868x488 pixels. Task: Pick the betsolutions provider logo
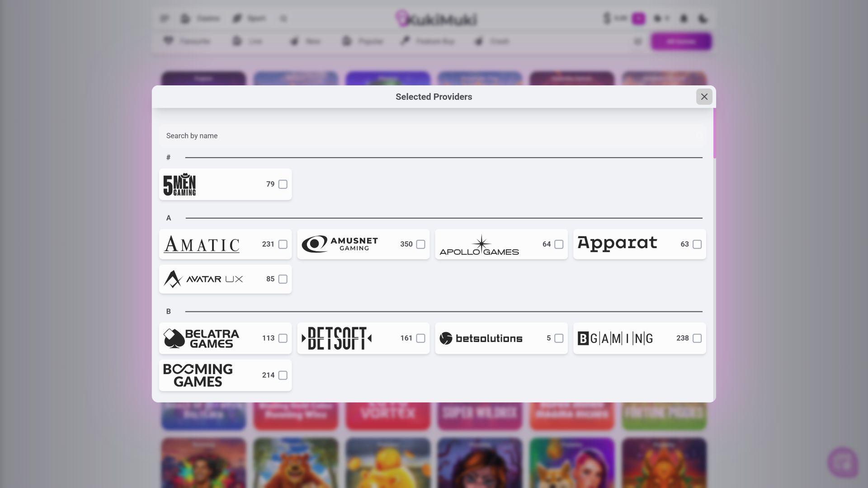tap(481, 338)
